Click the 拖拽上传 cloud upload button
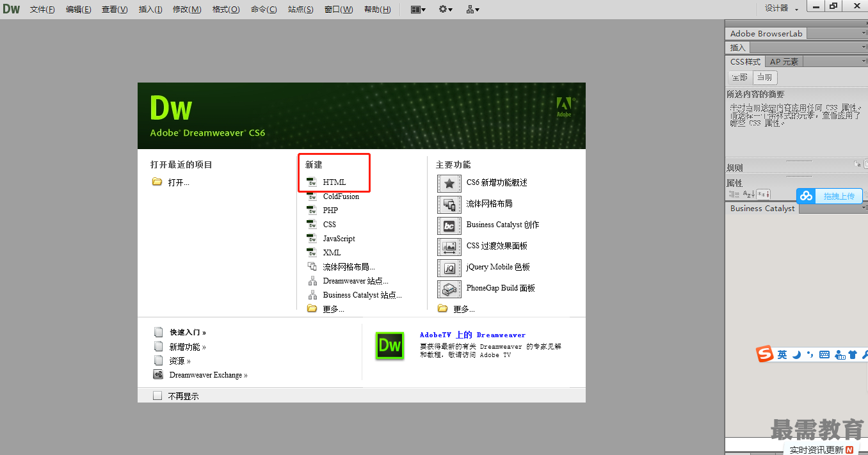Viewport: 868px width, 455px height. point(830,196)
